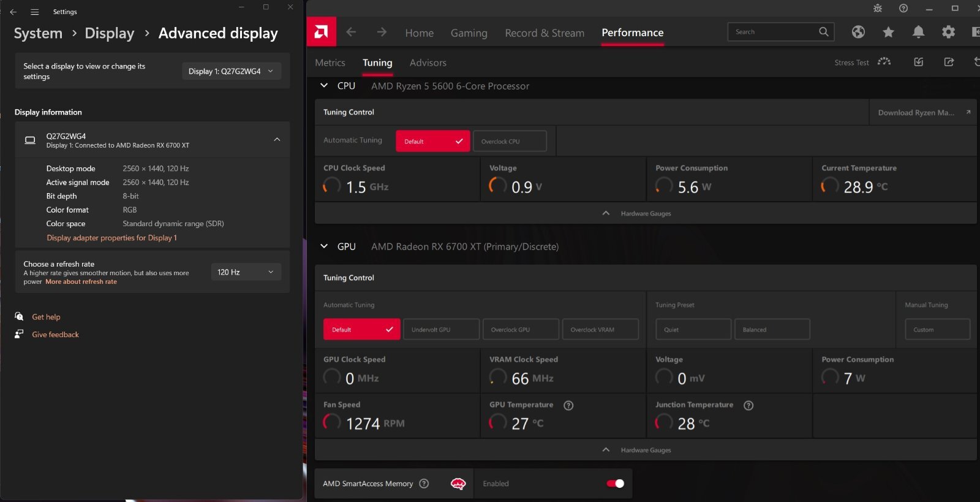Screen dimensions: 980x502
Task: Open the help question mark icon
Action: point(903,8)
